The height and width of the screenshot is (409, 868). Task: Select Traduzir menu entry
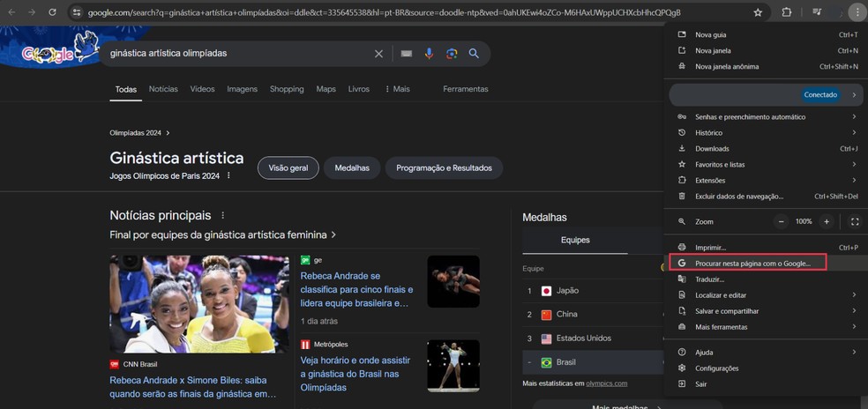(767, 279)
